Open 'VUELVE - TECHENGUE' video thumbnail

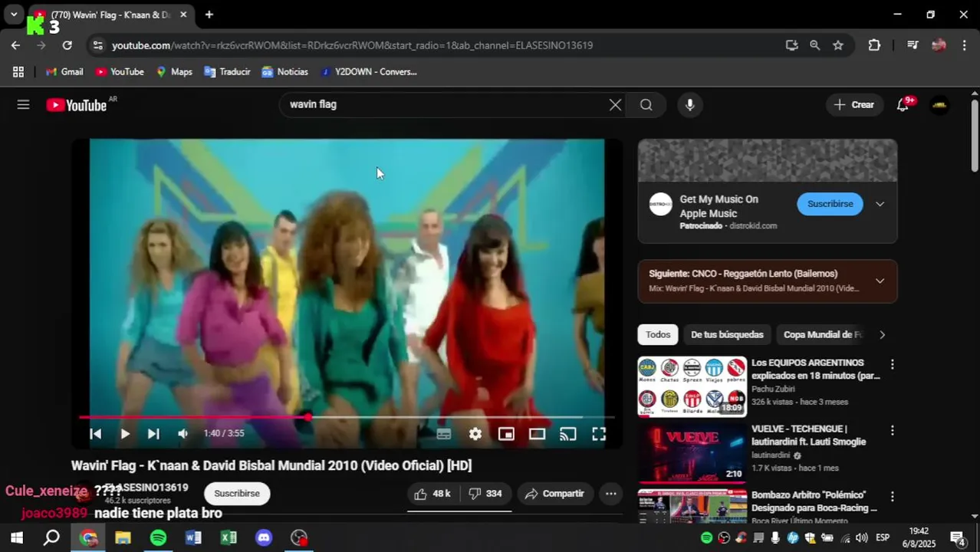tap(692, 452)
